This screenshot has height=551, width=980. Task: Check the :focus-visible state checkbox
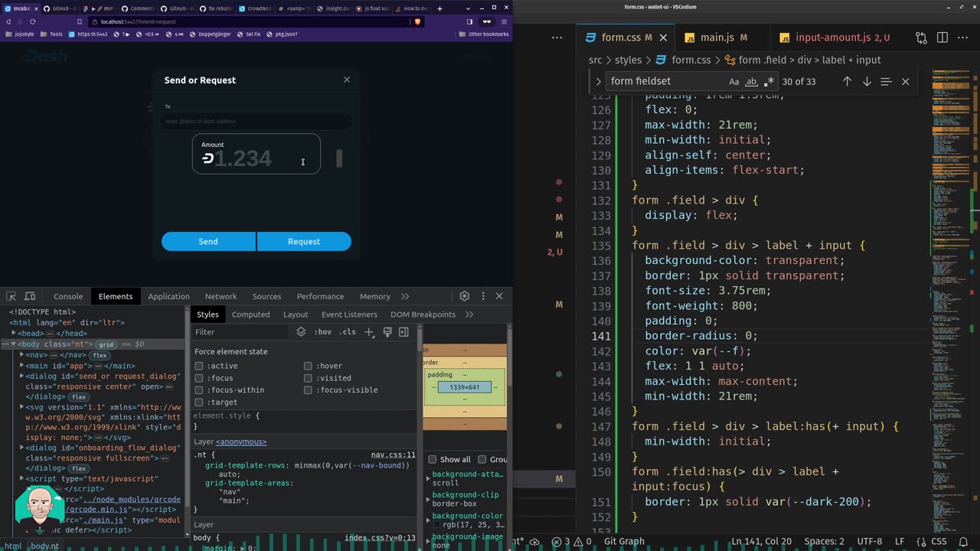pyautogui.click(x=308, y=390)
